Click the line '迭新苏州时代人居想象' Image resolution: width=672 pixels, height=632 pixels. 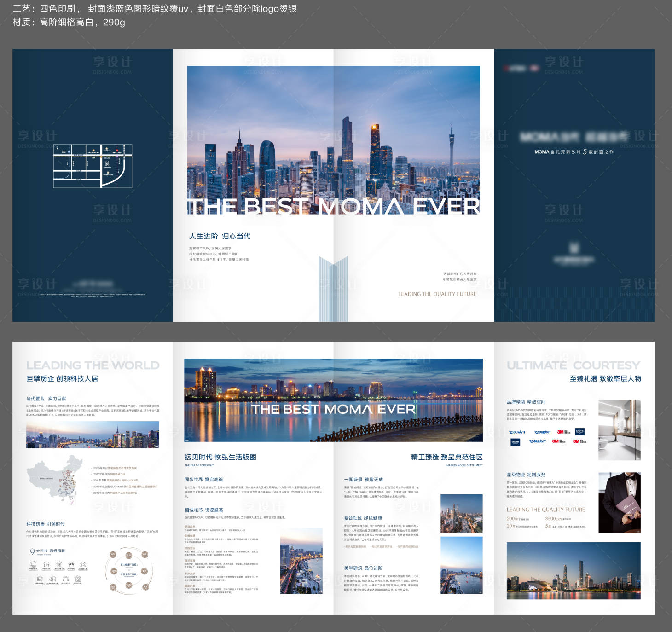460,273
